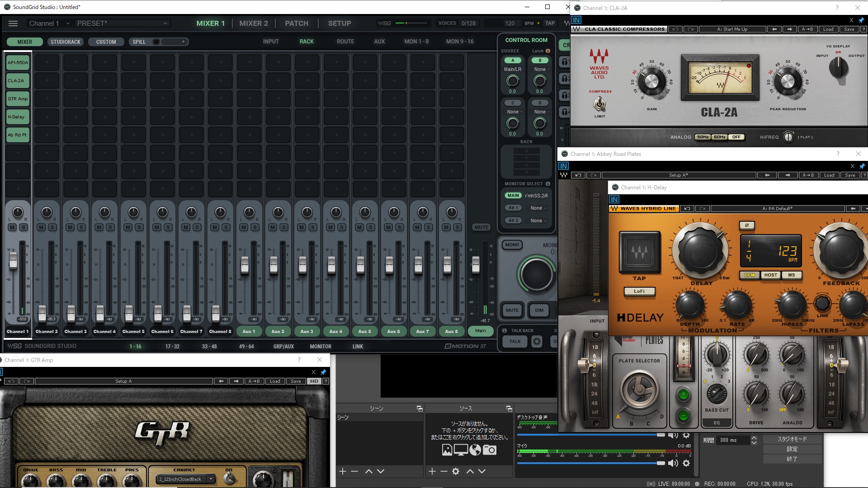Click the 300 ms duration field
This screenshot has width=868, height=488.
(733, 440)
